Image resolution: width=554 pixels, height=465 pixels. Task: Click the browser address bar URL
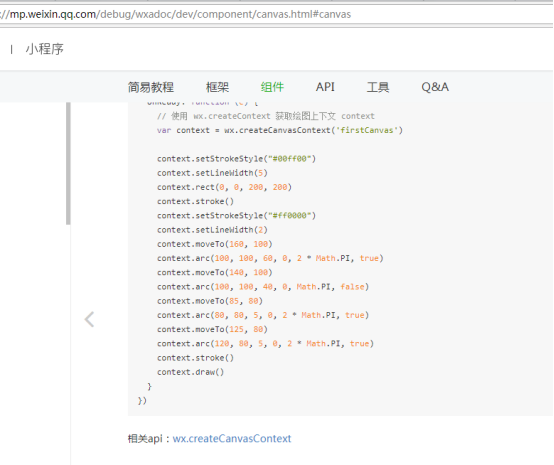(176, 14)
